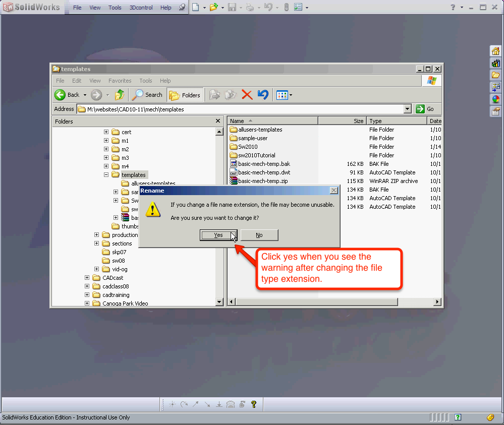Viewport: 504px width, 425px height.
Task: Click the blue Undo arrow in Explorer toolbar
Action: coord(263,95)
